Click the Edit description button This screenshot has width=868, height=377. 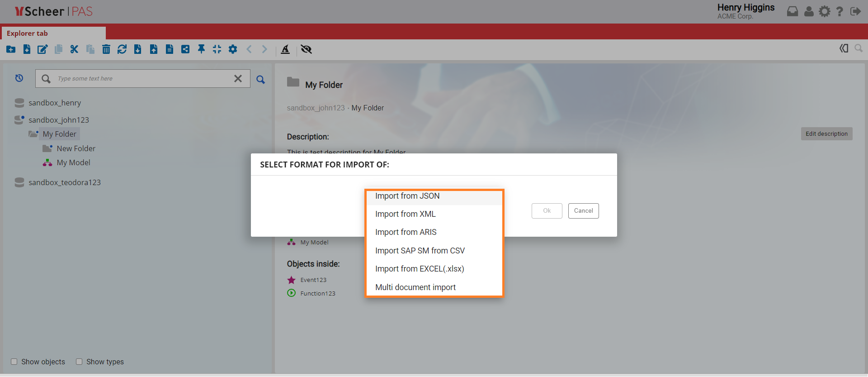pos(827,134)
